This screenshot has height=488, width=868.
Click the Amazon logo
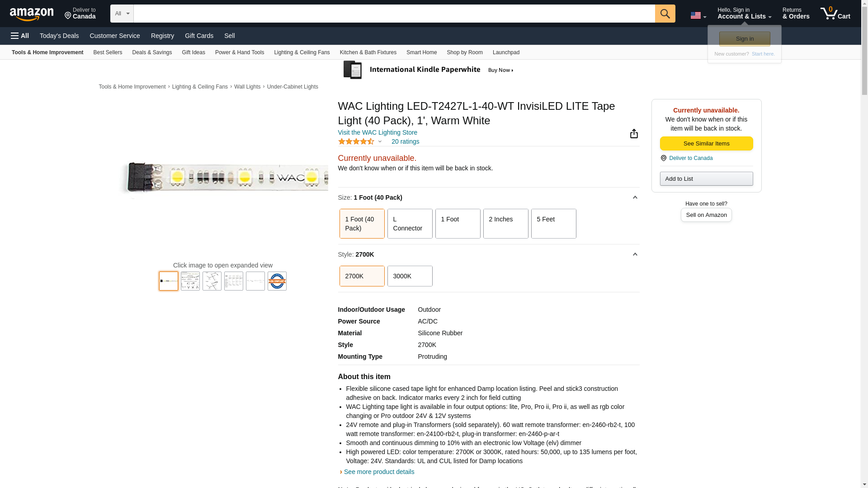(x=32, y=14)
